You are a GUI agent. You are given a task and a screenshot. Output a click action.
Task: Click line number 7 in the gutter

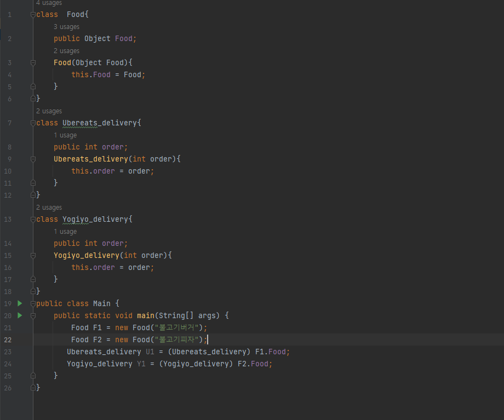10,123
